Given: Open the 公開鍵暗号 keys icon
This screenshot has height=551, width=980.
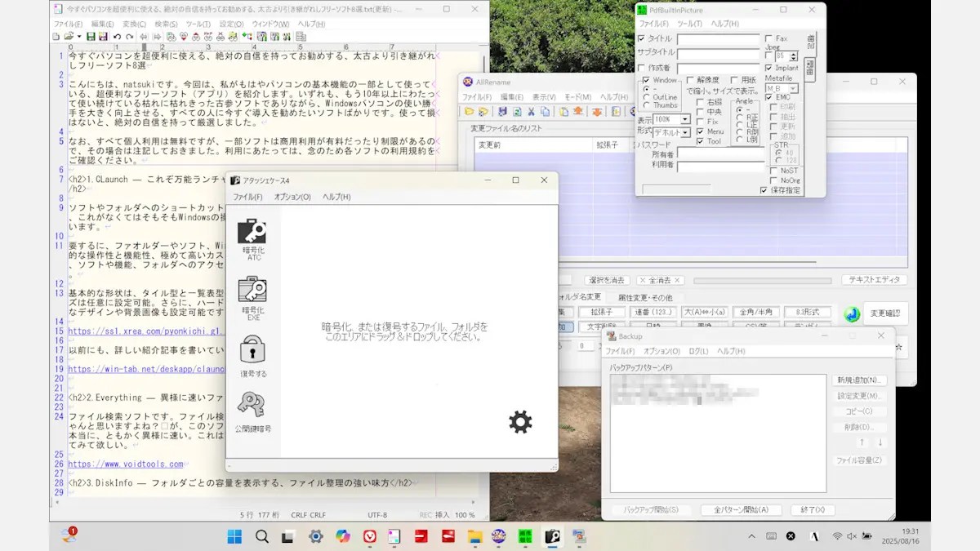Looking at the screenshot, I should click(252, 411).
